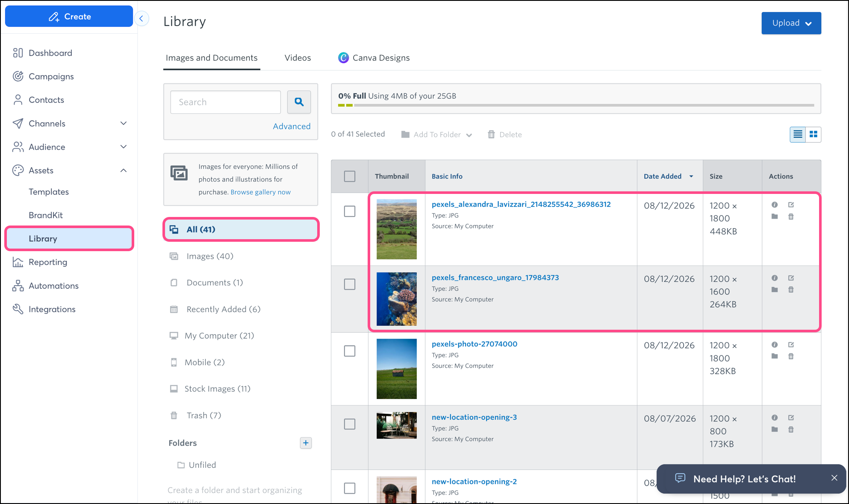
Task: Tick the select-all header checkbox
Action: pos(350,176)
